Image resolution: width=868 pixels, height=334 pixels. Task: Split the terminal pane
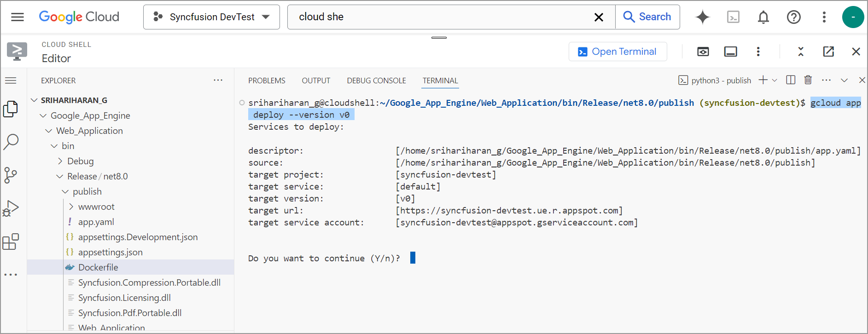791,80
